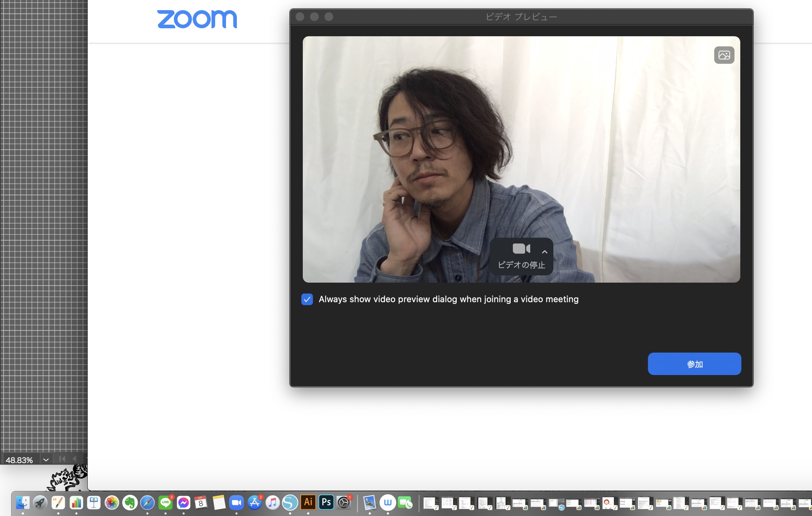The image size is (812, 516).
Task: Open Adobe Illustrator in the Dock
Action: [308, 502]
